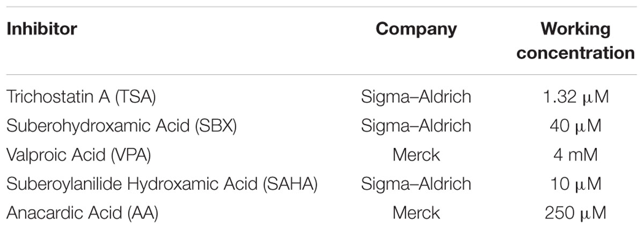
Task: Select the Suberoylanilide Hydroxamic Acid (SAHA) cell
Action: coord(162,184)
